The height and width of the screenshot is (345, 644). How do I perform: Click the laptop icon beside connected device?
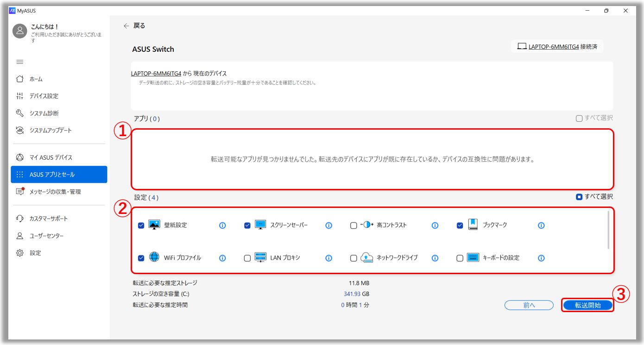[522, 46]
